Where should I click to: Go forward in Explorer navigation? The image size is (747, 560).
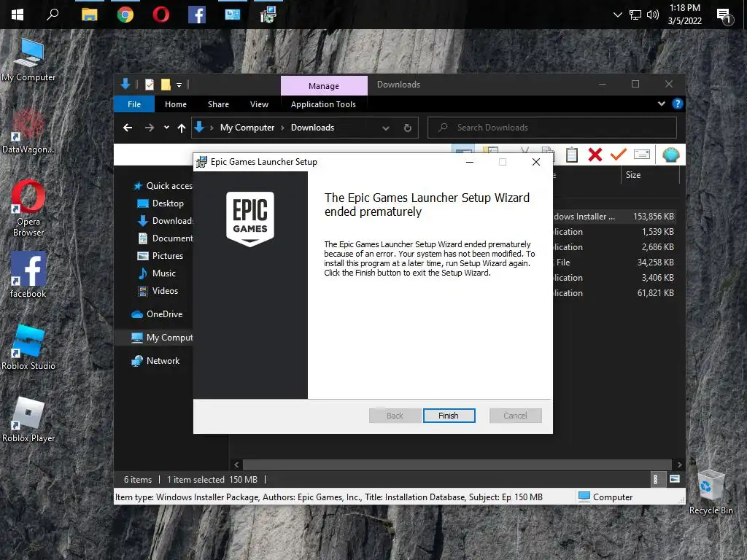[x=150, y=128]
